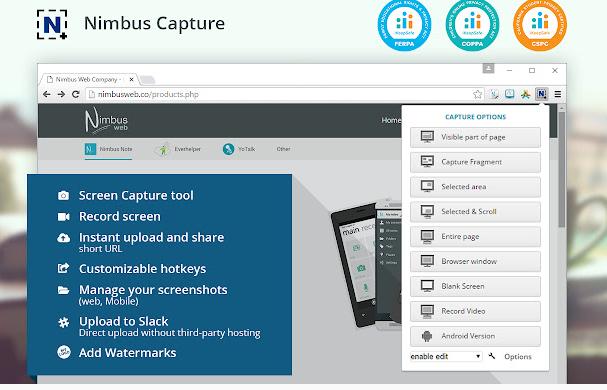This screenshot has height=390, width=607.
Task: Click the 'CAPTURE OPTIONS' heading text
Action: (475, 117)
